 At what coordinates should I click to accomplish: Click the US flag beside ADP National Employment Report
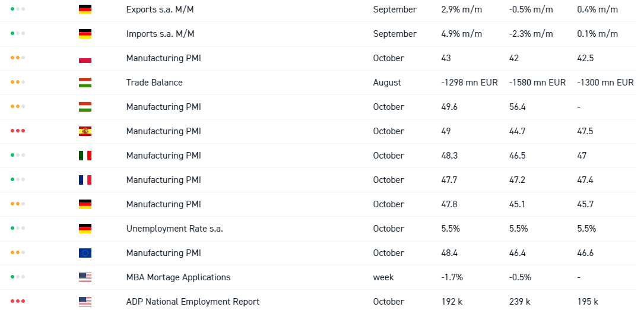(85, 302)
